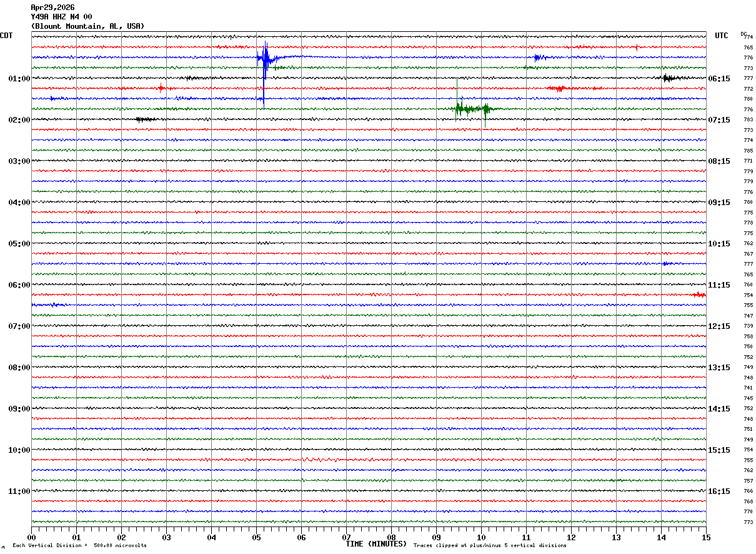Viewport: 756px width, 554px height.
Task: Click minute 12 on the time axis
Action: tap(571, 537)
